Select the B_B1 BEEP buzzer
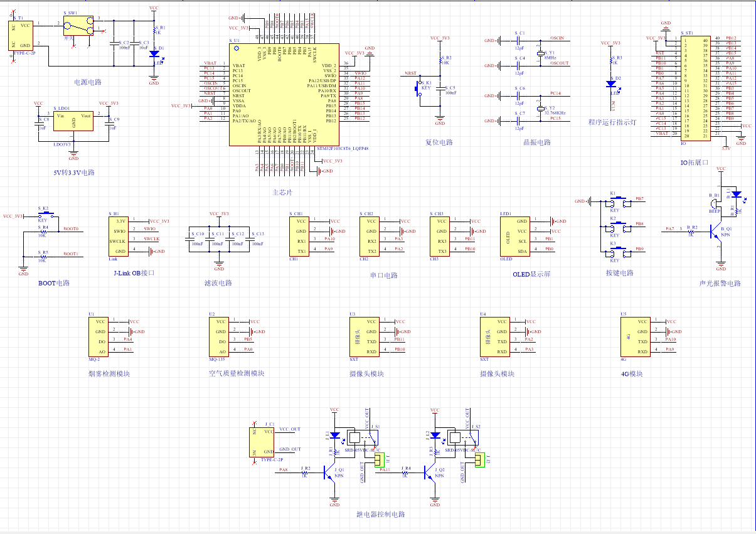Screen dimensions: 756x534 [715, 204]
